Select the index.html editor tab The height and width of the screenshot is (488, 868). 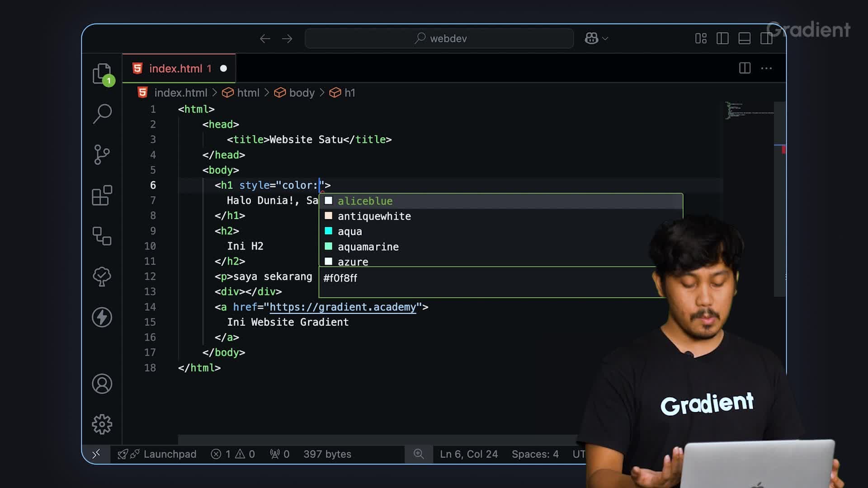coord(175,68)
